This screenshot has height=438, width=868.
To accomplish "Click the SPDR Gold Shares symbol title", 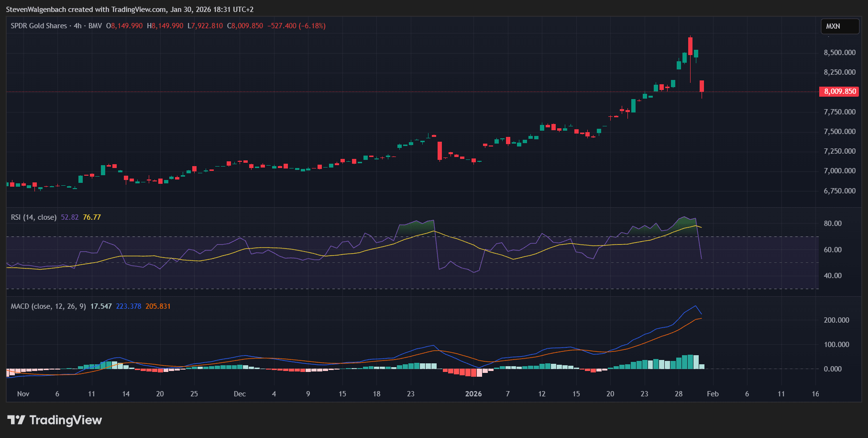I will [x=39, y=26].
